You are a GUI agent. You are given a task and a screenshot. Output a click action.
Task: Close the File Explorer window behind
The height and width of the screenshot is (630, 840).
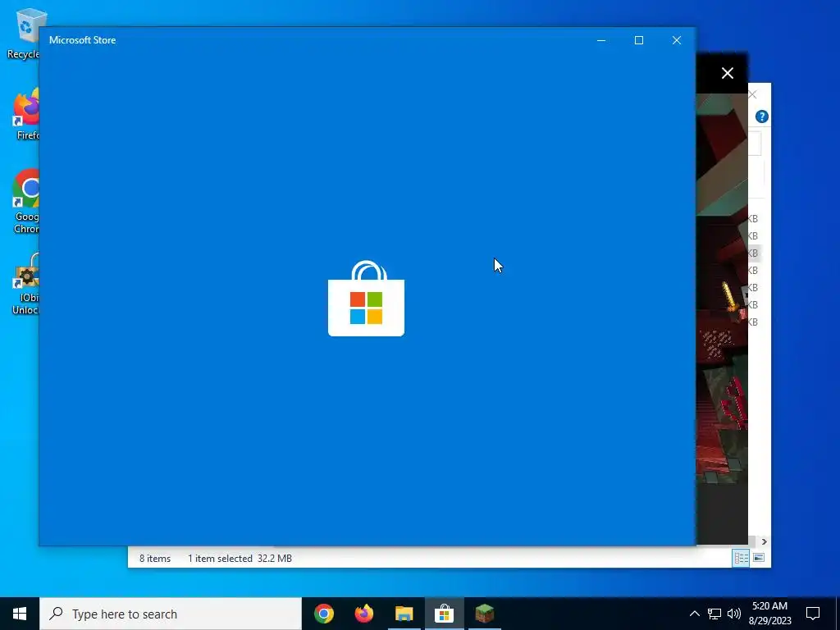[x=753, y=95]
